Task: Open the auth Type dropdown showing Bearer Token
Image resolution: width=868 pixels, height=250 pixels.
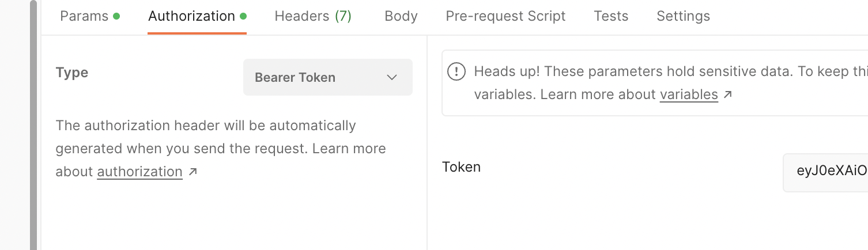Action: [327, 77]
